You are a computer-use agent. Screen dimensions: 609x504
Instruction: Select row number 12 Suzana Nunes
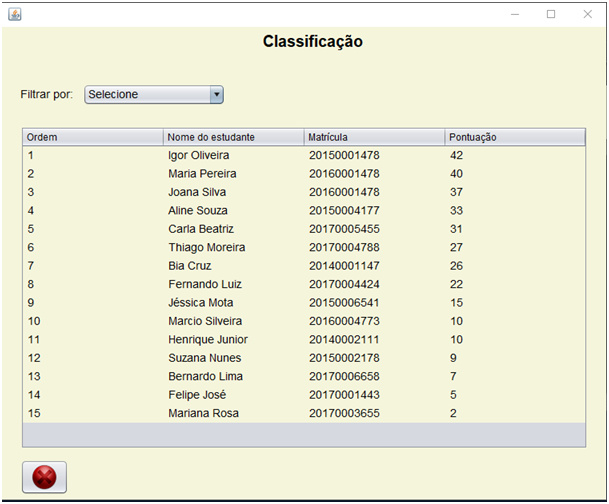point(304,358)
